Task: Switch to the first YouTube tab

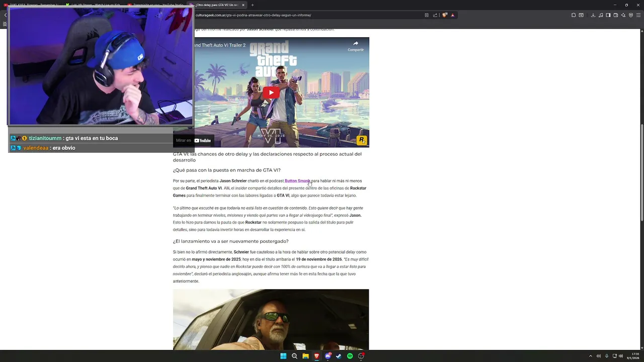Action: 33,5
